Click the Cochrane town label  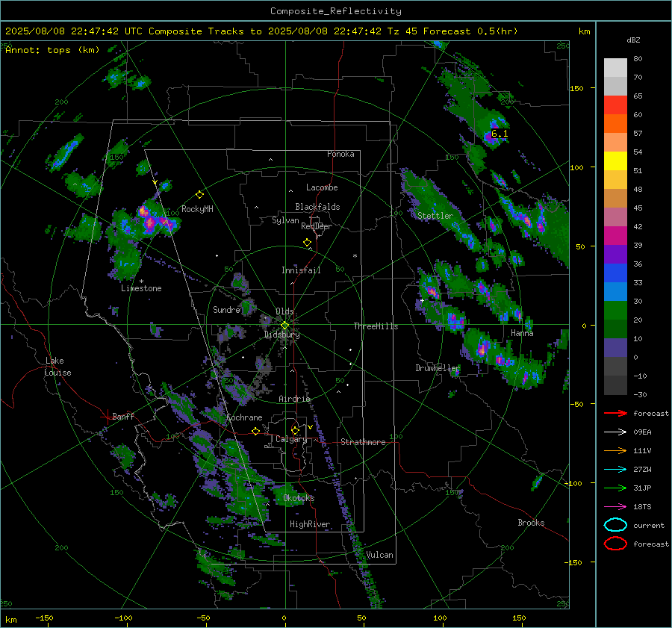(244, 417)
